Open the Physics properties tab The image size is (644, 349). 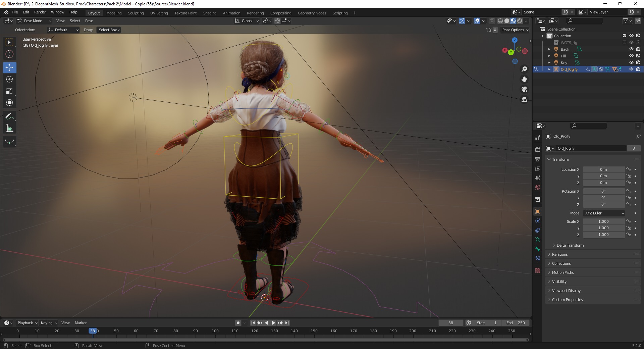pos(538,221)
